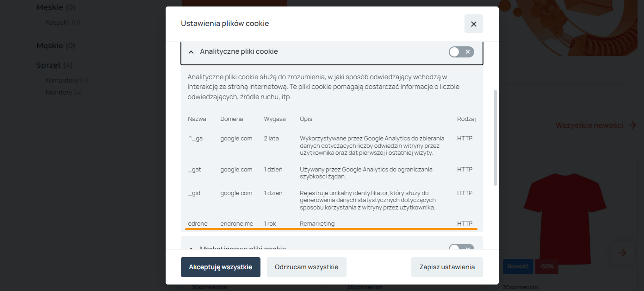Open the Monitory category
This screenshot has width=644, height=291.
(58, 92)
